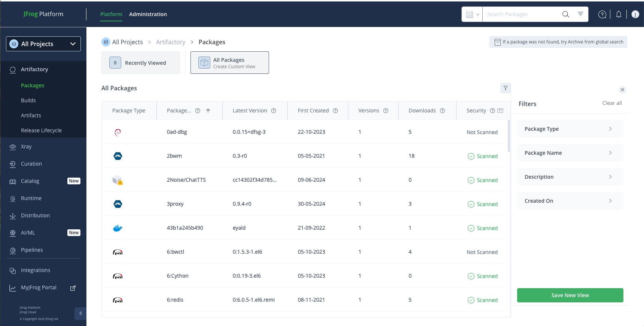Screen dimensions: 644x326
Task: Click Clear all filters
Action: pos(612,103)
